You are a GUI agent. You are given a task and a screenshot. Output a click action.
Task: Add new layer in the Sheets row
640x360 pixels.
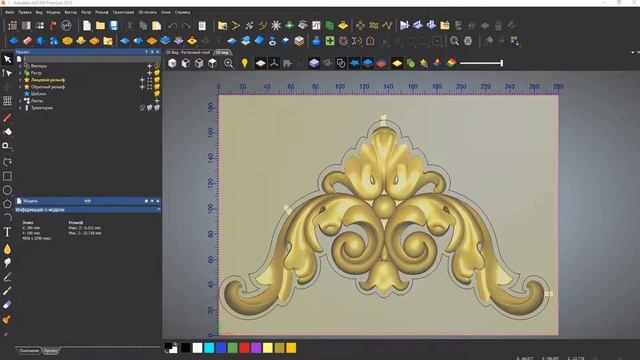point(157,101)
